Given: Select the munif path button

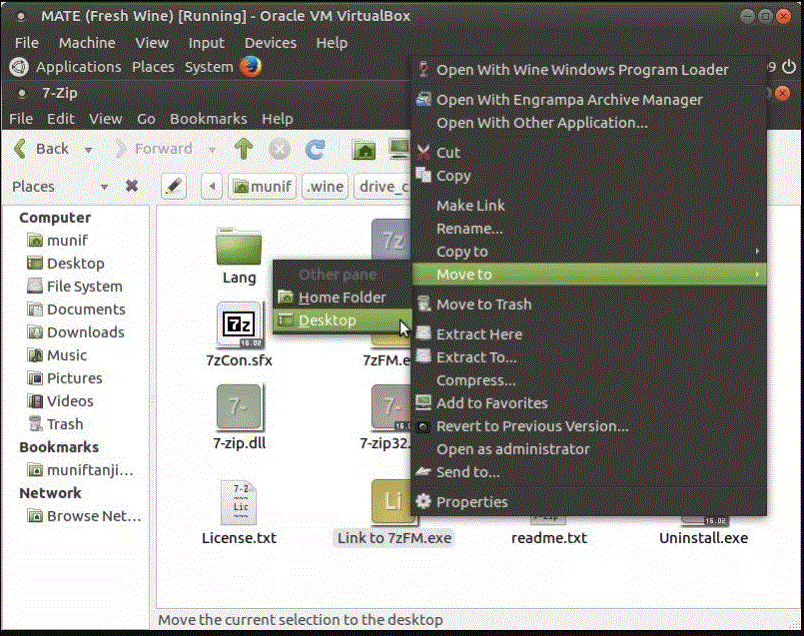Looking at the screenshot, I should (263, 186).
